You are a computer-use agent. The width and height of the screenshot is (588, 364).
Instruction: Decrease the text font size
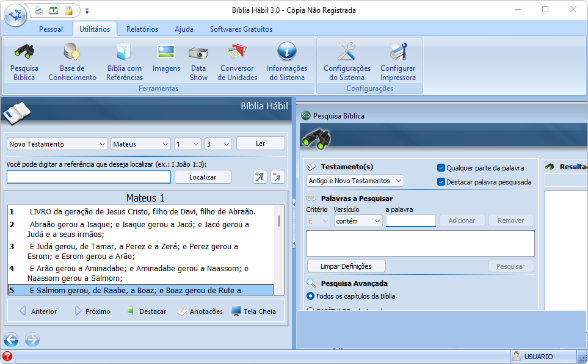277,177
